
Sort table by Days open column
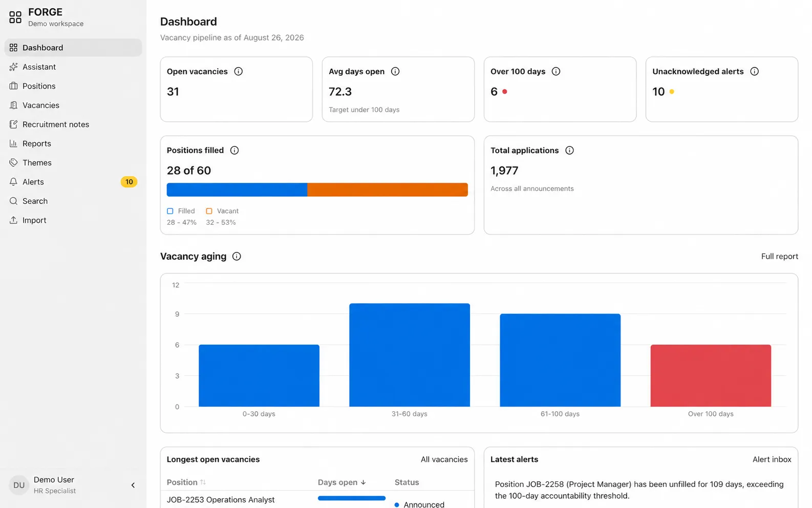(x=342, y=482)
